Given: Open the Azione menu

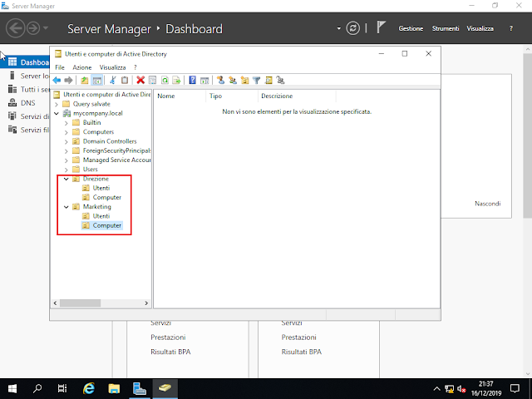Looking at the screenshot, I should [x=81, y=67].
